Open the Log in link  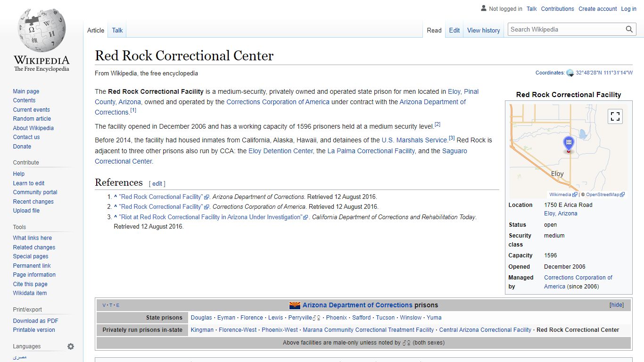point(628,9)
